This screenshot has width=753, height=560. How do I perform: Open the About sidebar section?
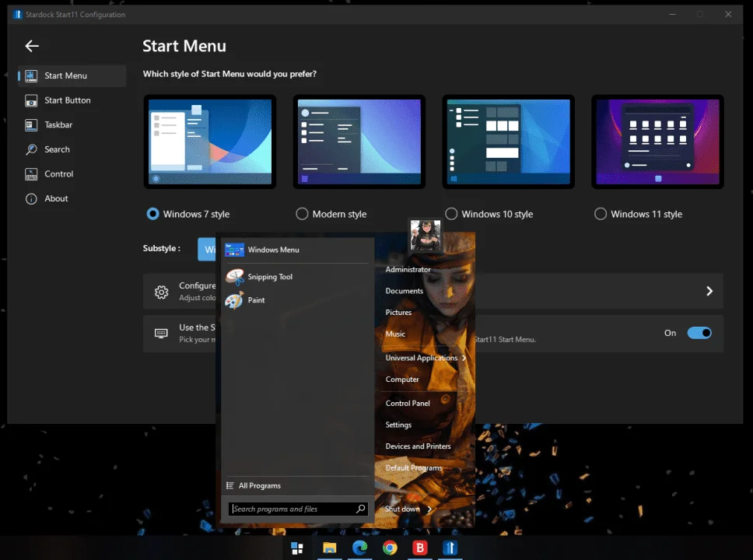72,198
